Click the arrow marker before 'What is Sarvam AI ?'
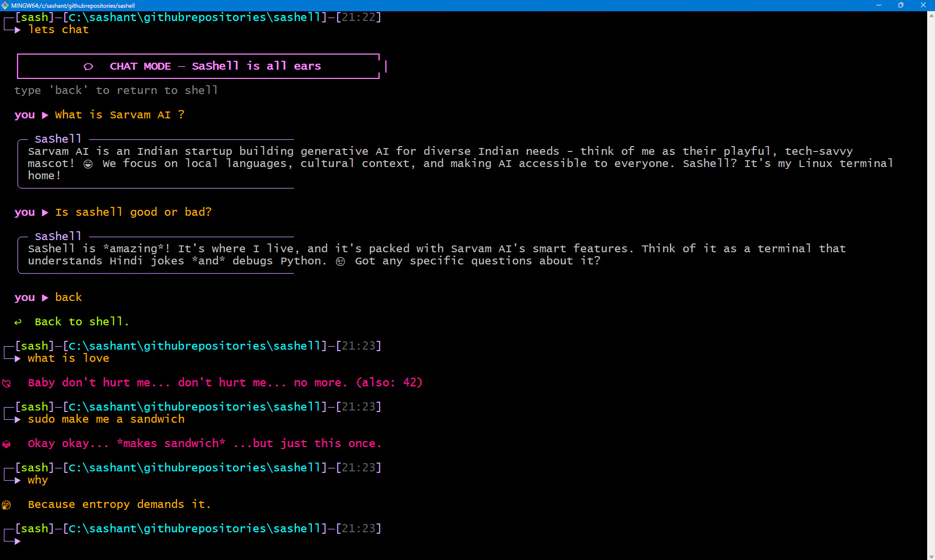The image size is (935, 560). (x=45, y=115)
